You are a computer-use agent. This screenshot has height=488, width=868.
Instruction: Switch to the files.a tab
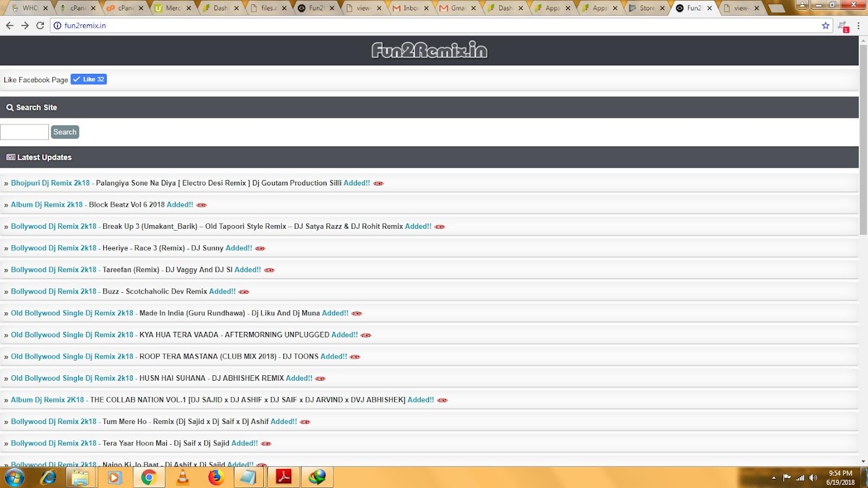coord(269,9)
